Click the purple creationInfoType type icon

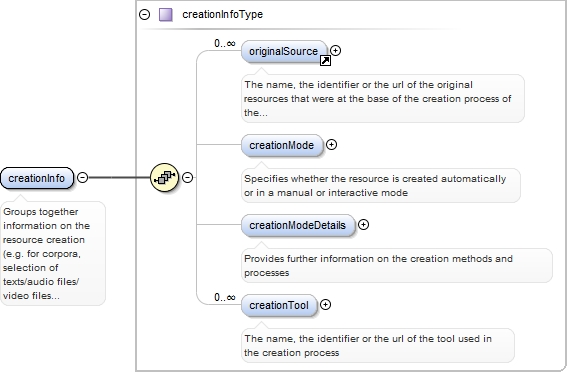tap(166, 14)
